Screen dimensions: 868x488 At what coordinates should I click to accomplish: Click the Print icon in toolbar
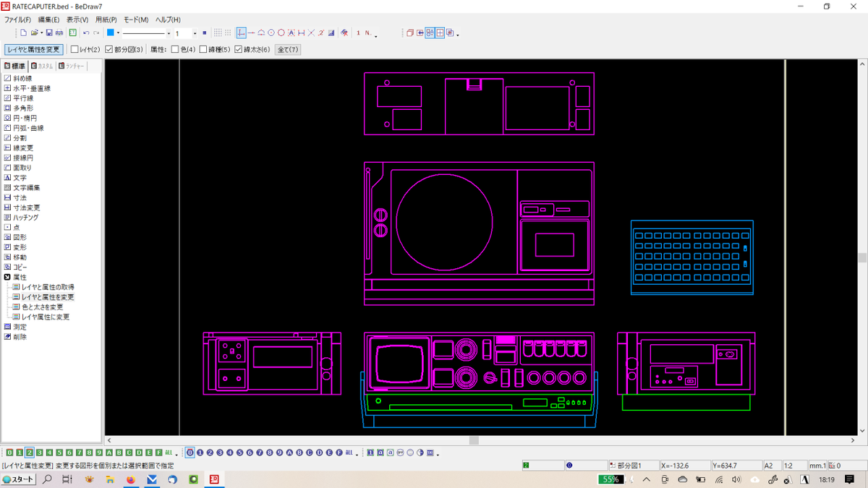coord(59,33)
